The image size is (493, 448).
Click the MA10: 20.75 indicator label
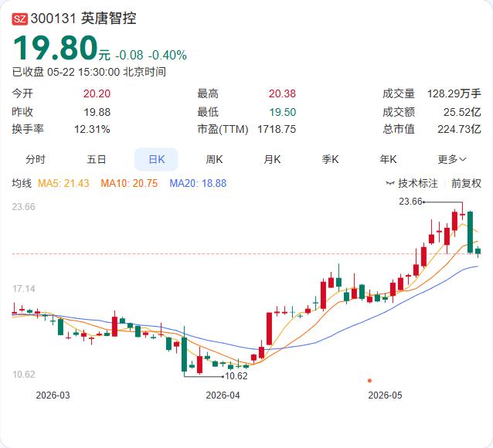(129, 183)
